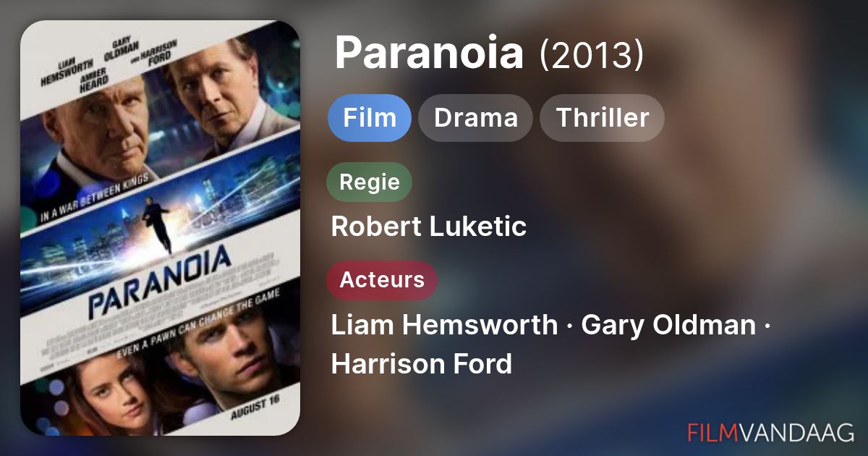Click the (2013) release year
Viewport: 868px width, 456px height.
click(592, 55)
